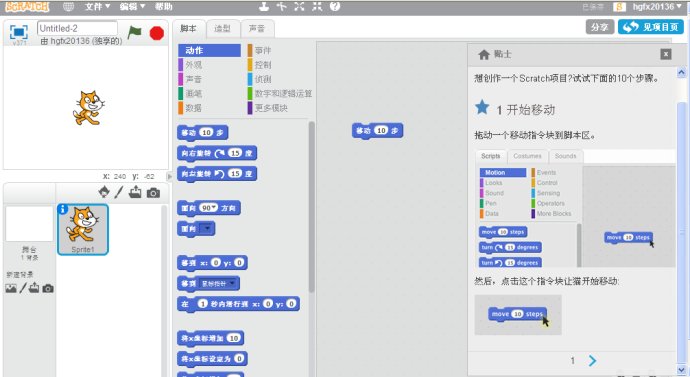Image resolution: width=690 pixels, height=377 pixels.
Task: Select the grow sprite tool
Action: 299,6
